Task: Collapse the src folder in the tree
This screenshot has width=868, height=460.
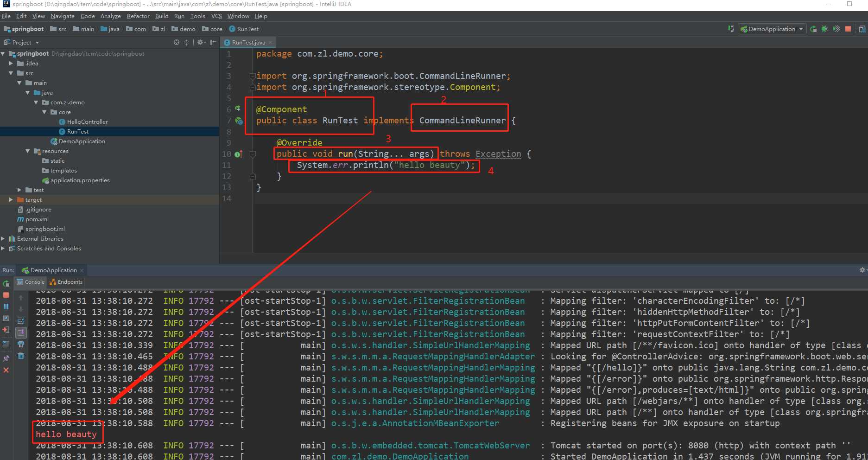Action: tap(11, 73)
